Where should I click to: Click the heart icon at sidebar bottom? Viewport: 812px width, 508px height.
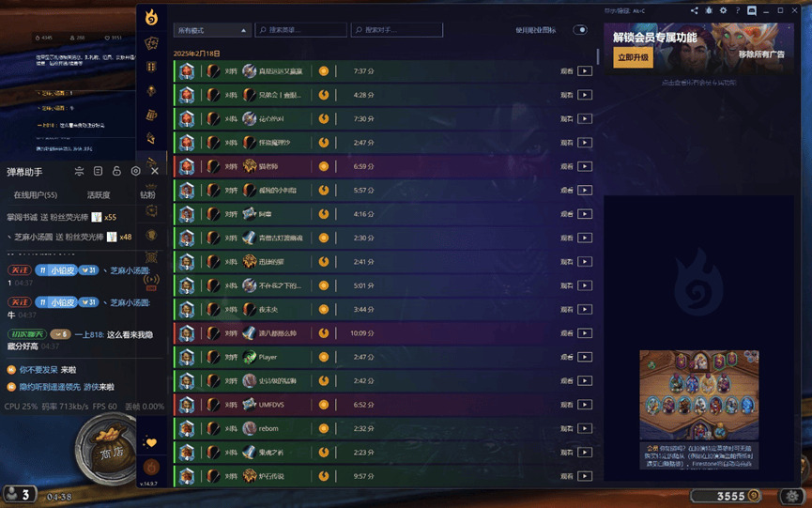151,443
